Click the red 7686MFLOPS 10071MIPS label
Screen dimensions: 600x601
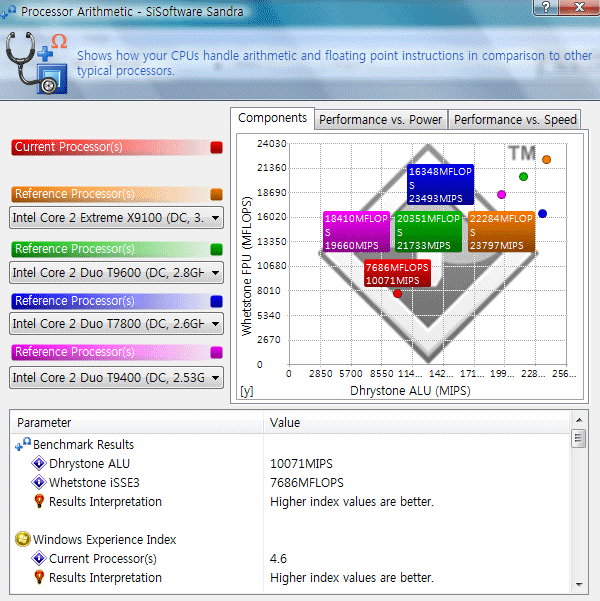click(397, 273)
